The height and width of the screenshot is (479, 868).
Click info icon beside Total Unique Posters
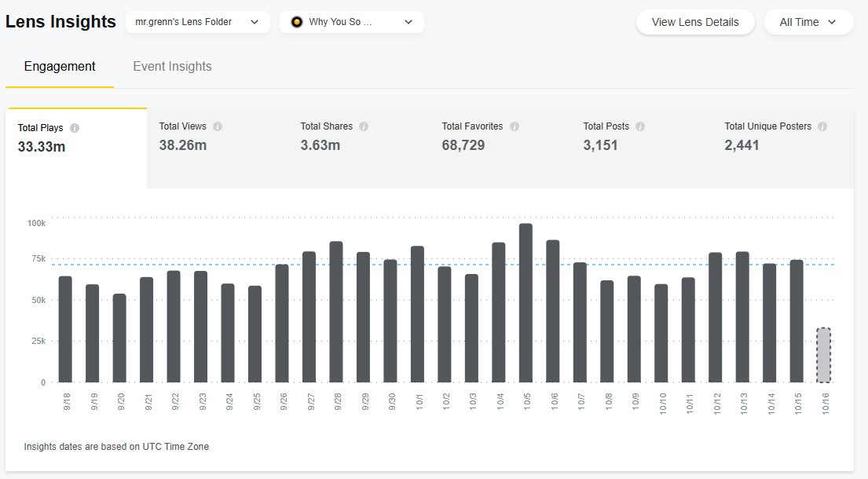click(x=822, y=126)
